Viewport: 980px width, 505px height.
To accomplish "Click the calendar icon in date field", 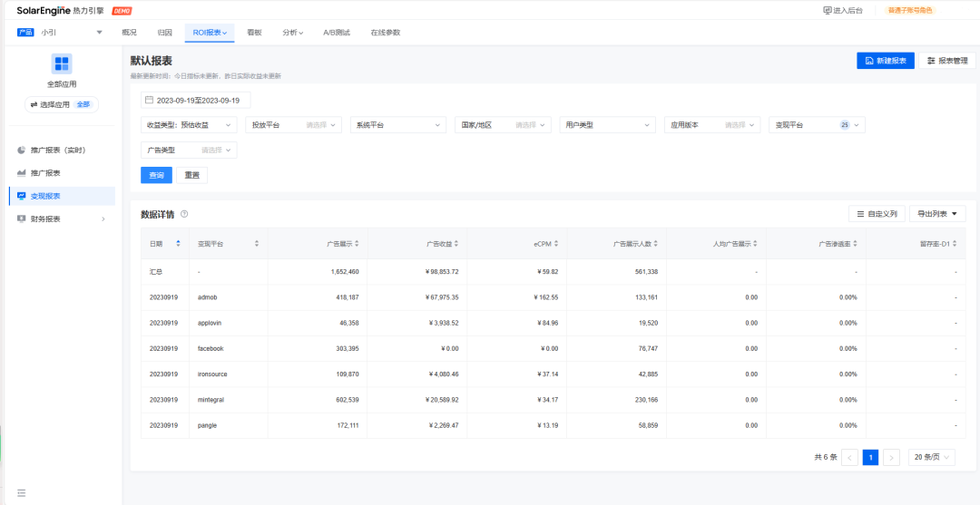I will click(149, 100).
